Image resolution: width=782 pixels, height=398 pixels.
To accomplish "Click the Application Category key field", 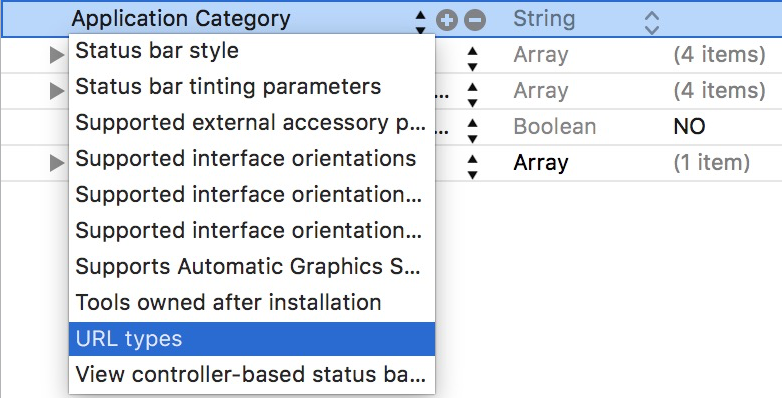I will 181,19.
